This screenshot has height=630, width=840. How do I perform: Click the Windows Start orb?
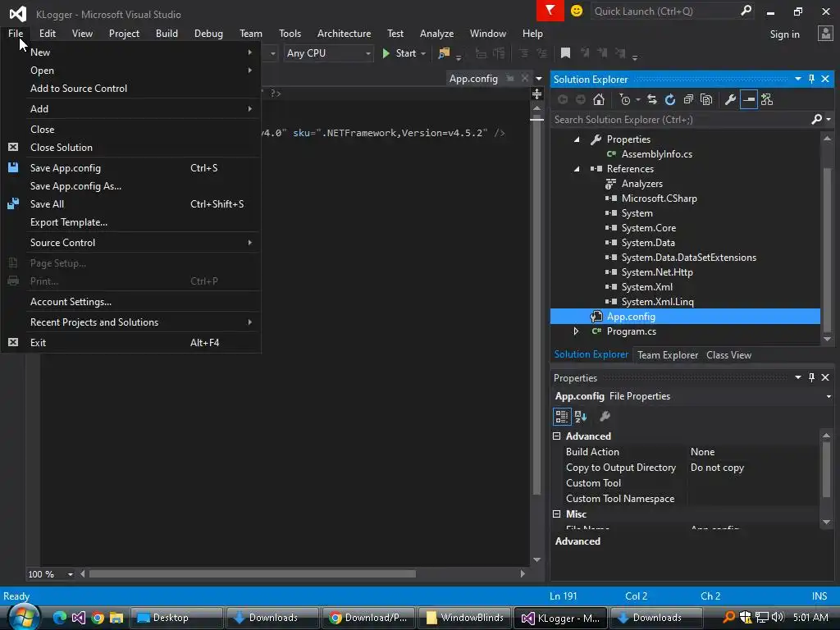23,616
